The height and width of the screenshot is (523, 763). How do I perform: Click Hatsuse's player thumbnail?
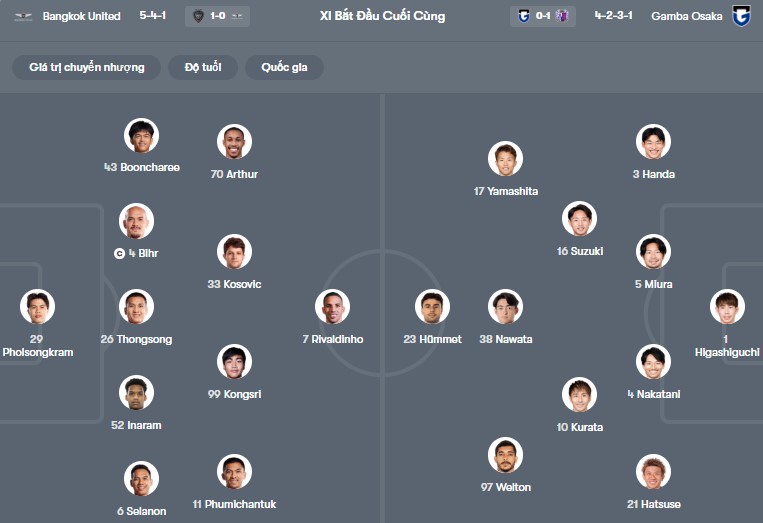[x=653, y=471]
